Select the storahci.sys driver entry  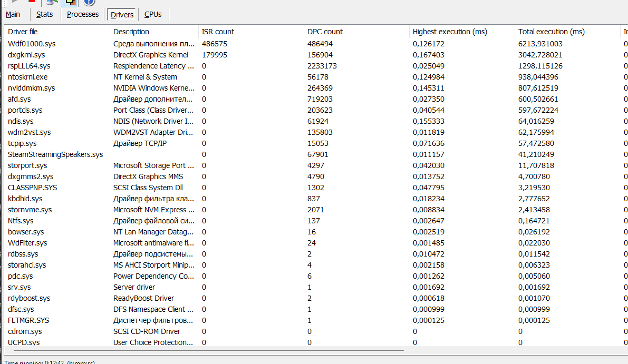(x=27, y=265)
